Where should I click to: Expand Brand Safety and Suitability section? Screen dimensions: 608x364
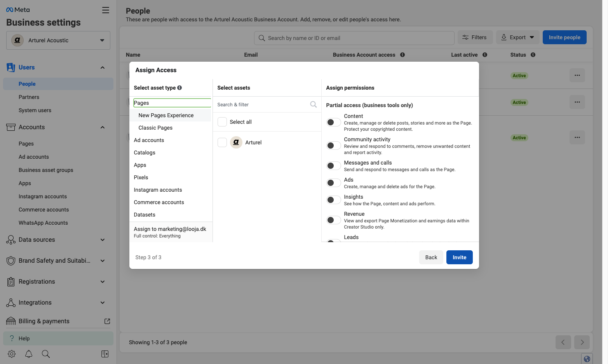(x=58, y=261)
